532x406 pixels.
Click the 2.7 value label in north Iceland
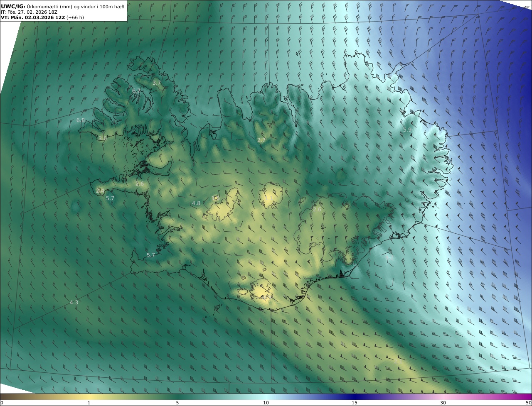pos(261,140)
